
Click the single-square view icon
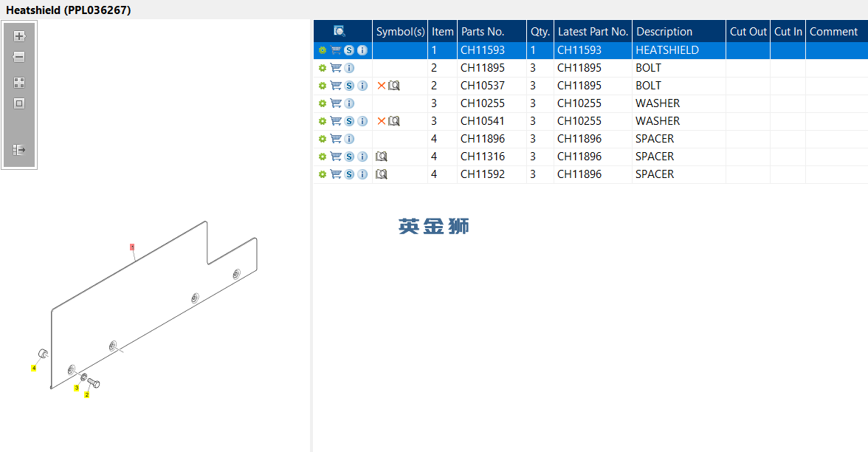(x=19, y=103)
